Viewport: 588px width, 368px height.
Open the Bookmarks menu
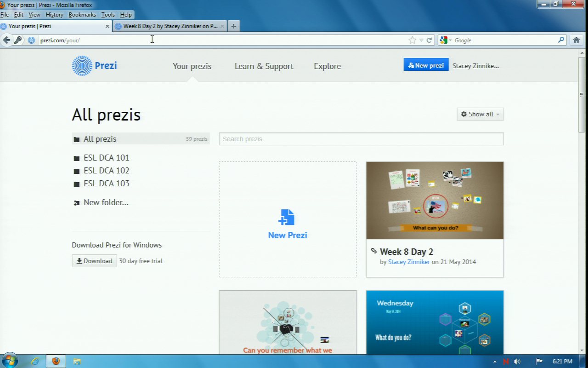coord(82,15)
